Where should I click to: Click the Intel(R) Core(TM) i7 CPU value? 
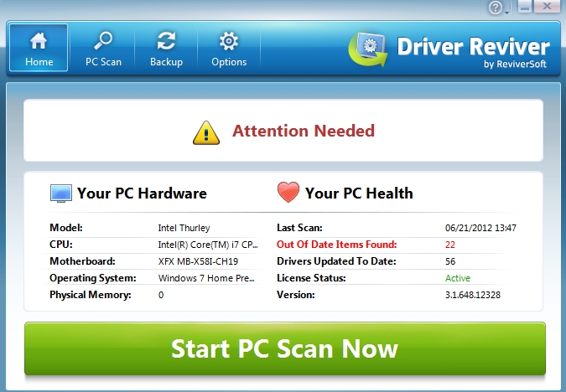pyautogui.click(x=208, y=245)
